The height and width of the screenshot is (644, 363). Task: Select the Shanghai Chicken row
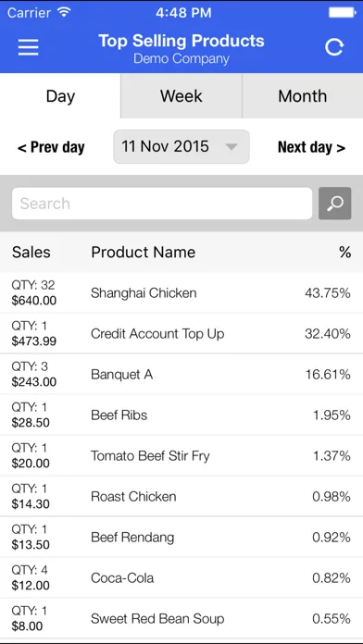pyautogui.click(x=181, y=292)
